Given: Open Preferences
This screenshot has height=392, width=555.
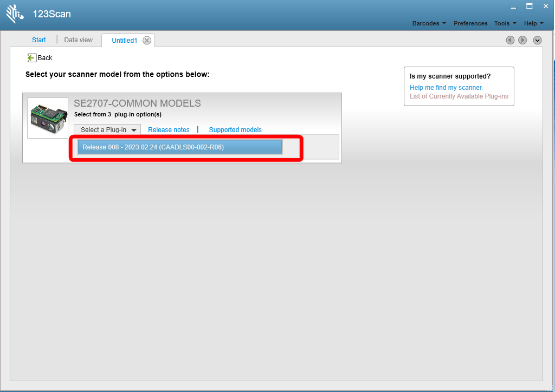Looking at the screenshot, I should (470, 23).
